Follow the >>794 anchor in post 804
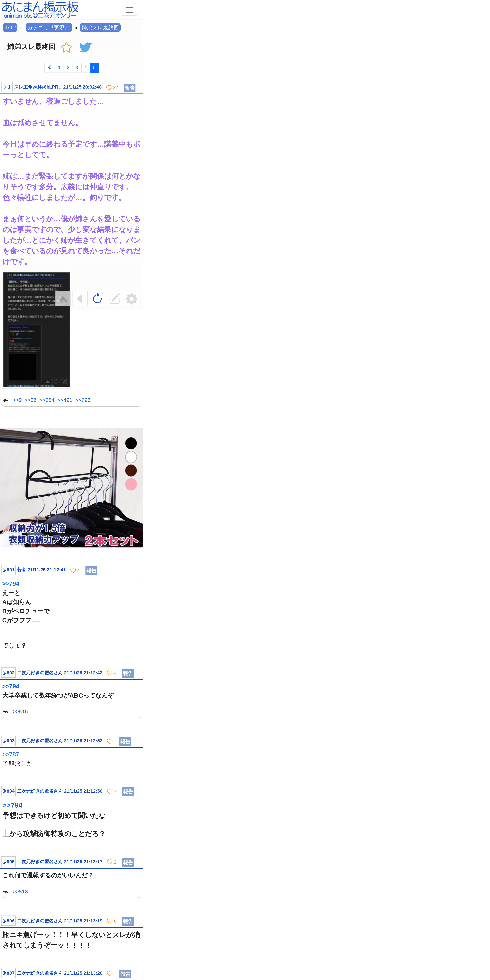This screenshot has height=980, width=490. coord(12,805)
